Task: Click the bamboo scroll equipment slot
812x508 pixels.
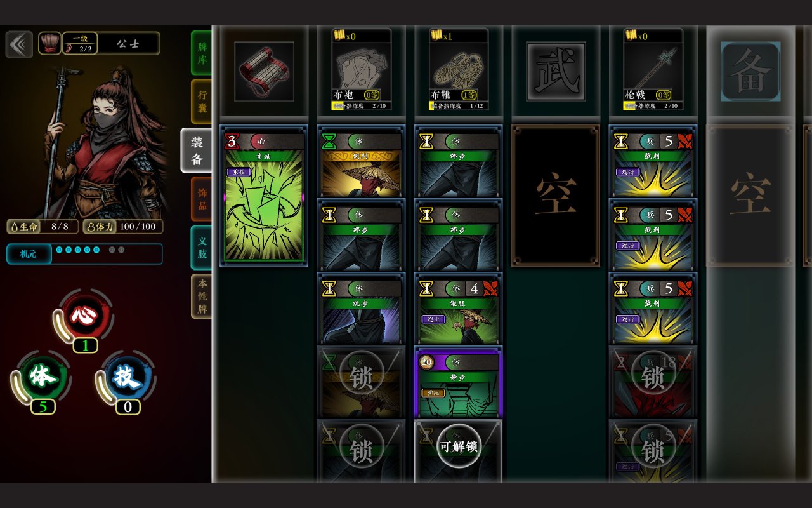Action: pyautogui.click(x=264, y=71)
